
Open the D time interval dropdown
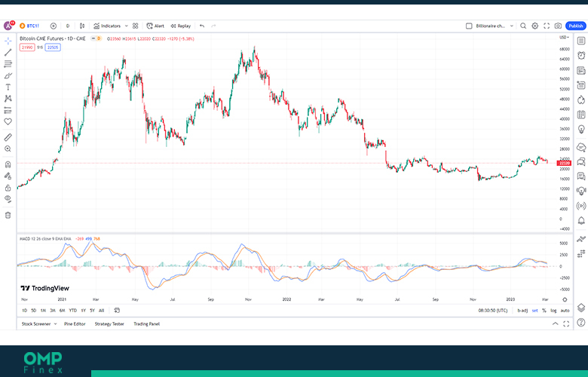coord(68,26)
